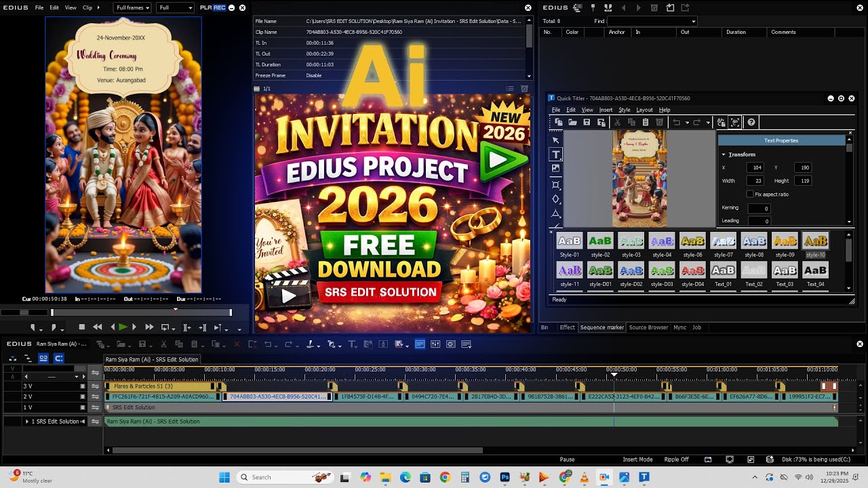Switch to the Bin tab

point(544,327)
